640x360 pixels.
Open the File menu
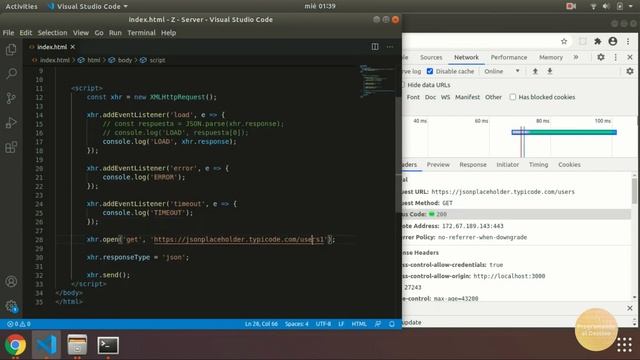tap(8, 33)
